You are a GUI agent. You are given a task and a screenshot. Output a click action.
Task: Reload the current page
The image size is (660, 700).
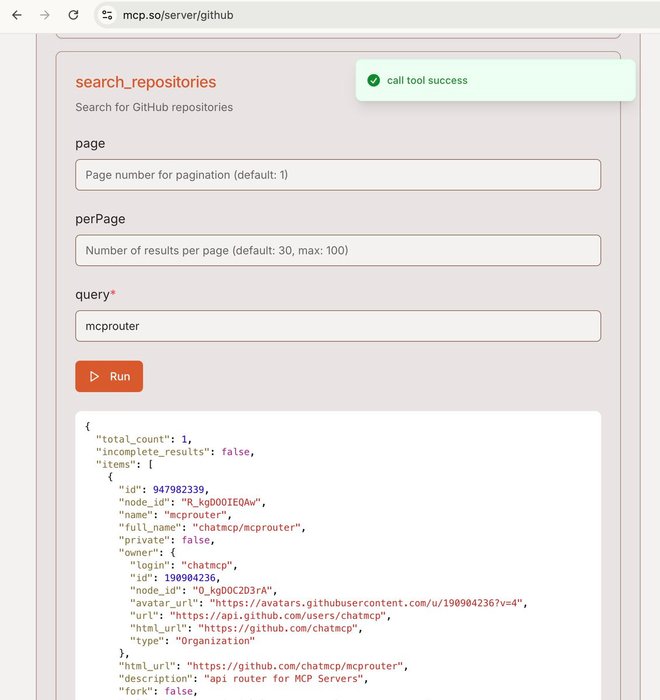(73, 16)
